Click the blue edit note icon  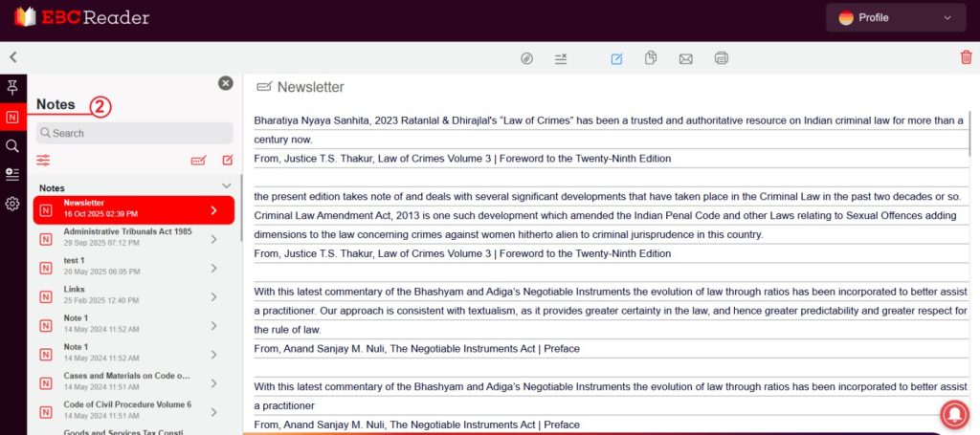coord(616,58)
